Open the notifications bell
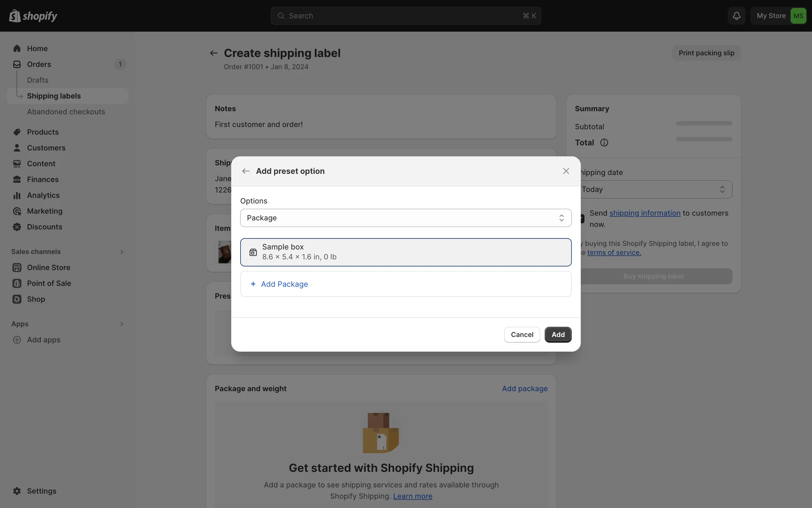The image size is (812, 508). (736, 16)
